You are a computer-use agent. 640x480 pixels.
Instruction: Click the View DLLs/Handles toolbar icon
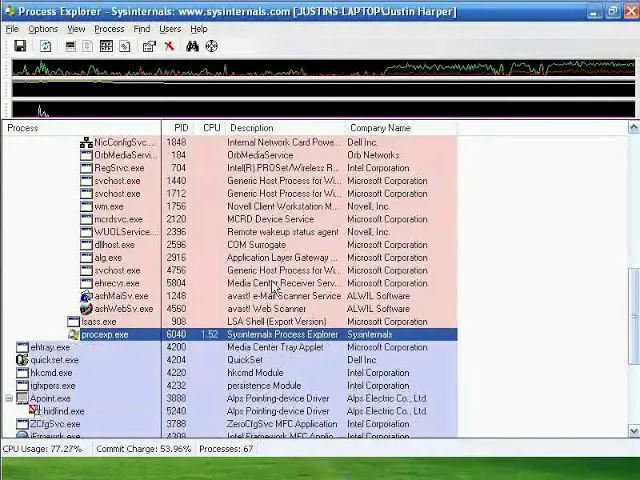pos(124,46)
